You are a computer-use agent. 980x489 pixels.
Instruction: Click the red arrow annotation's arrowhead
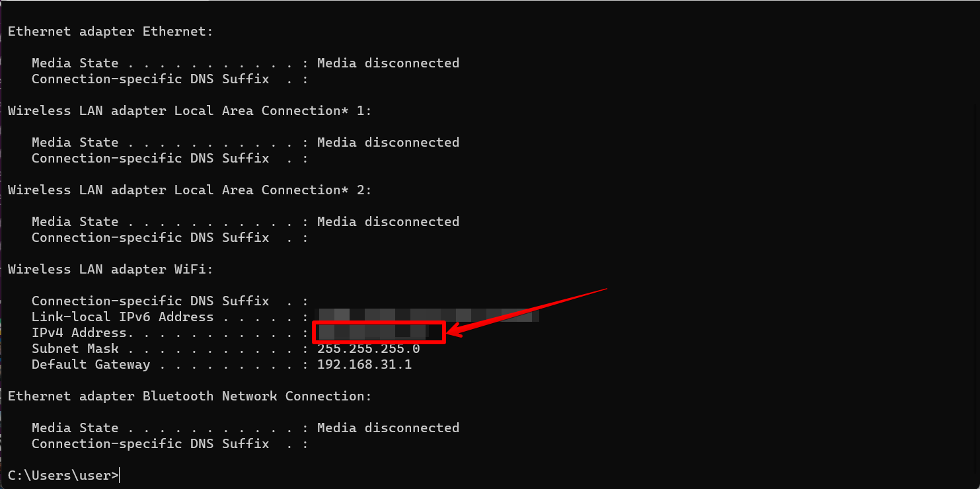457,332
